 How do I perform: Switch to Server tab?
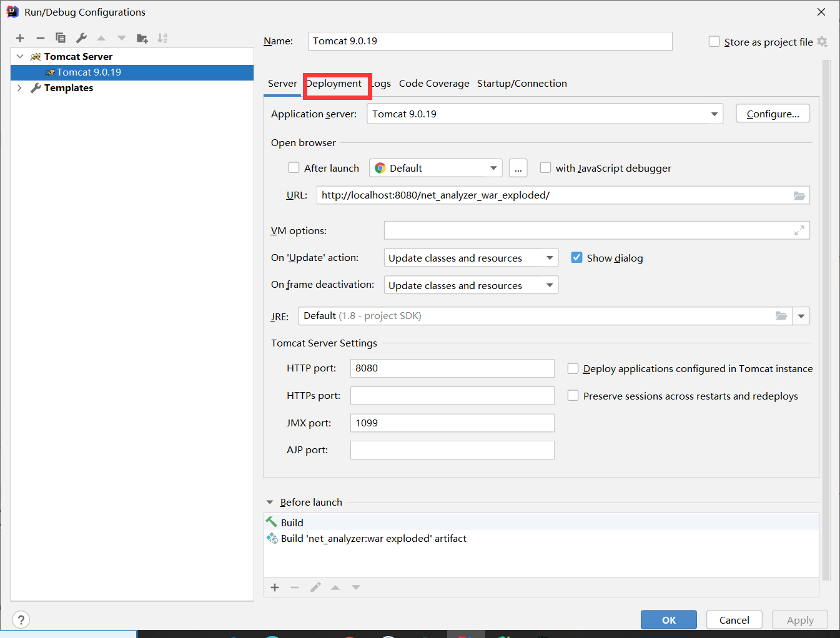pyautogui.click(x=282, y=84)
